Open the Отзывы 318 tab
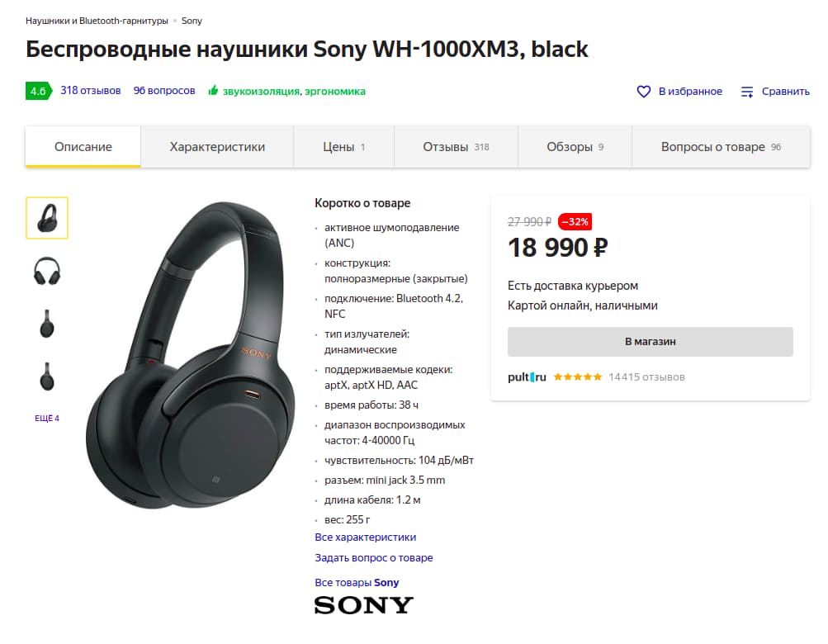Screen dimensions: 828x644 point(456,147)
